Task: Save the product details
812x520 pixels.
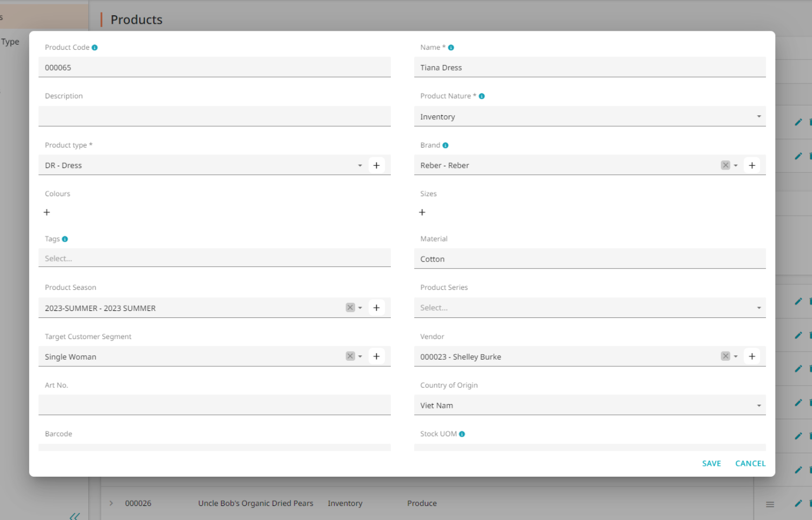Action: pos(711,464)
